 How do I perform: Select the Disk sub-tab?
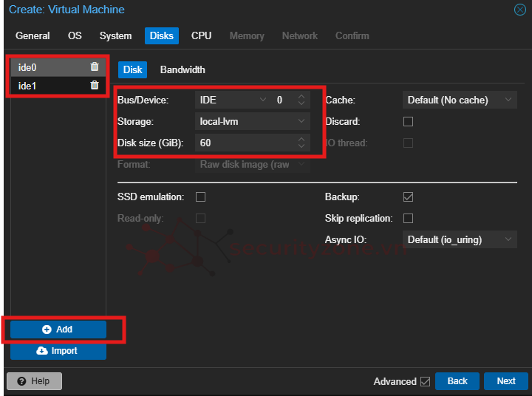(x=132, y=70)
